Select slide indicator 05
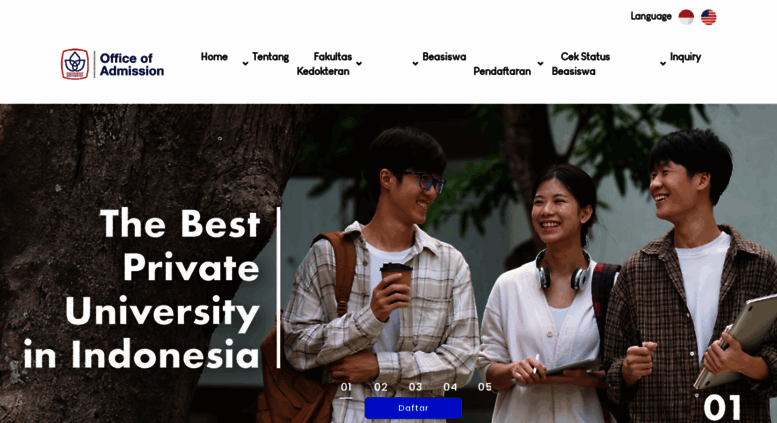 pyautogui.click(x=485, y=387)
